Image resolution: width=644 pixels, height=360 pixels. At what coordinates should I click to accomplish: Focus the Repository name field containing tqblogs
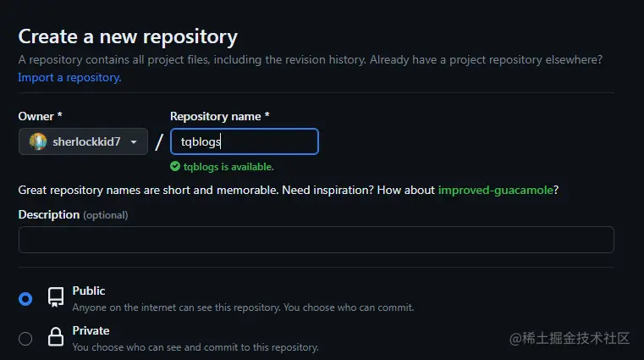245,141
